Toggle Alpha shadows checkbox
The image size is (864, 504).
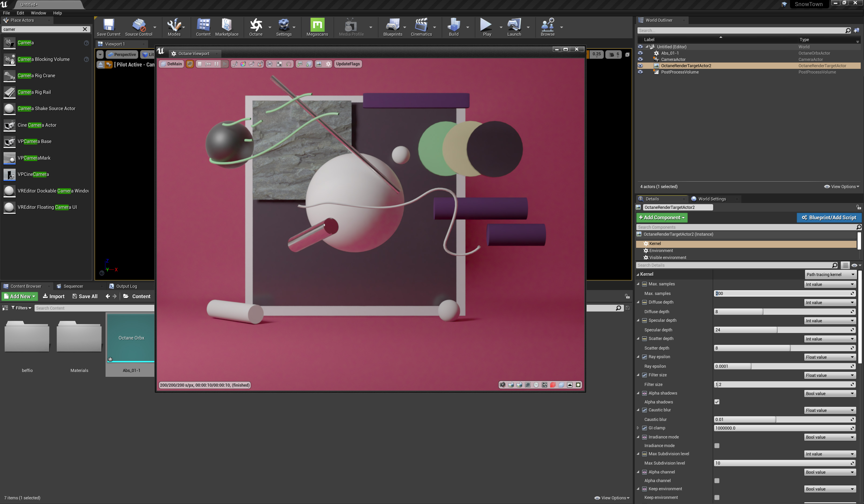pos(717,402)
